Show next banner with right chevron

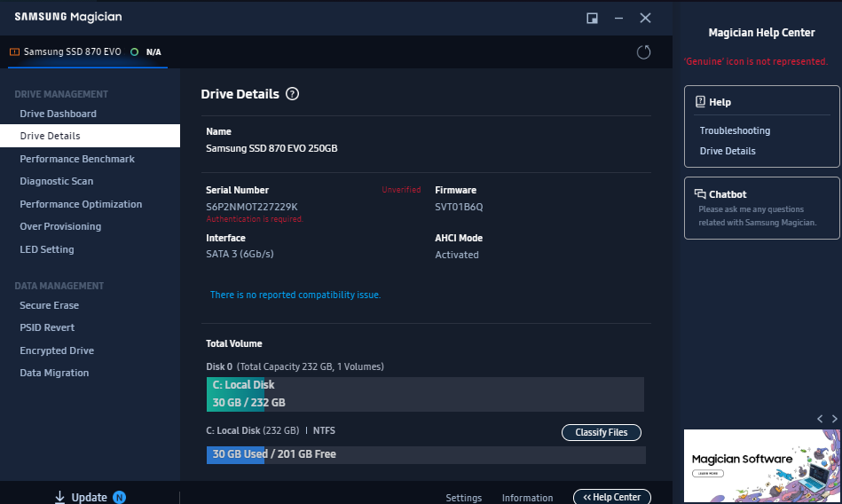tap(835, 419)
